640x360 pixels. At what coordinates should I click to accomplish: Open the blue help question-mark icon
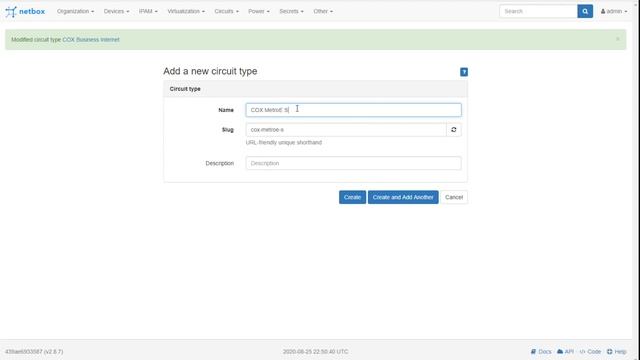pos(464,72)
